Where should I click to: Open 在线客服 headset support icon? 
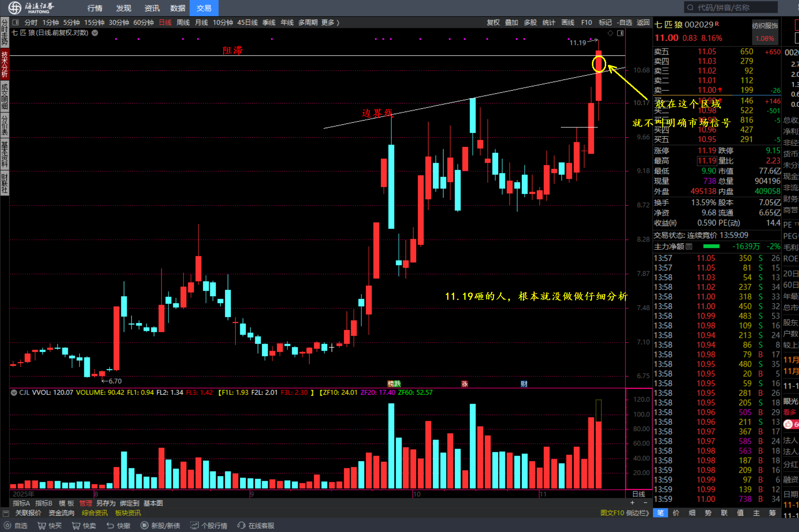pyautogui.click(x=241, y=526)
